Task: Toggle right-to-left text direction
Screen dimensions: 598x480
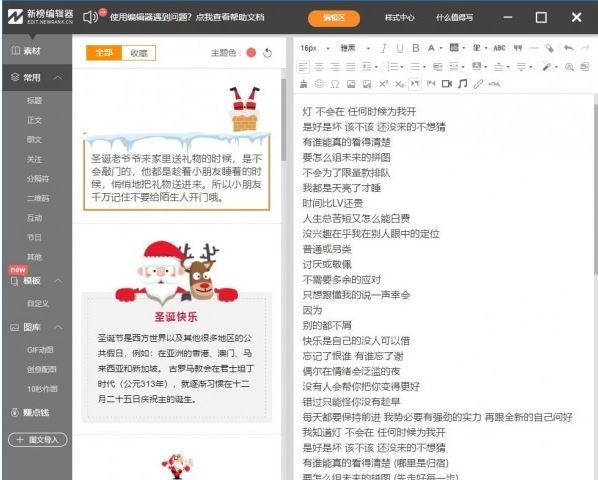Action: tap(431, 83)
